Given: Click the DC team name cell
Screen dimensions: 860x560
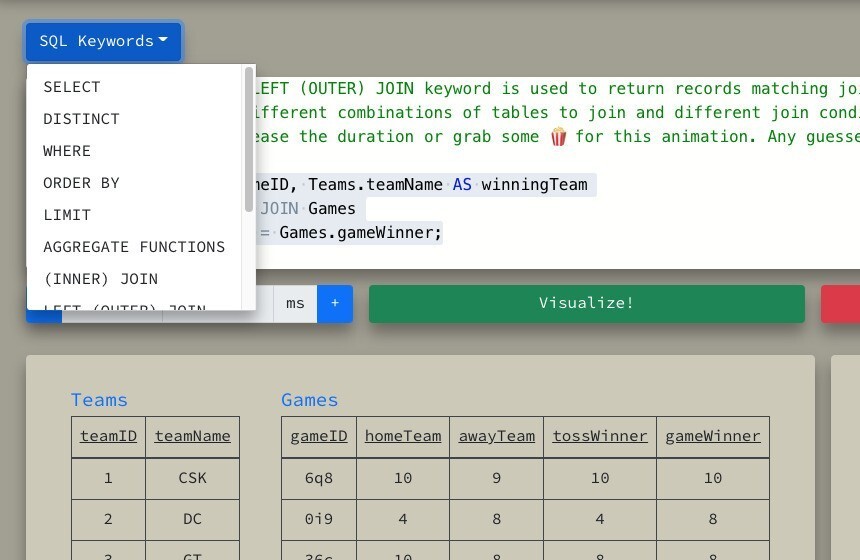Looking at the screenshot, I should 193,519.
